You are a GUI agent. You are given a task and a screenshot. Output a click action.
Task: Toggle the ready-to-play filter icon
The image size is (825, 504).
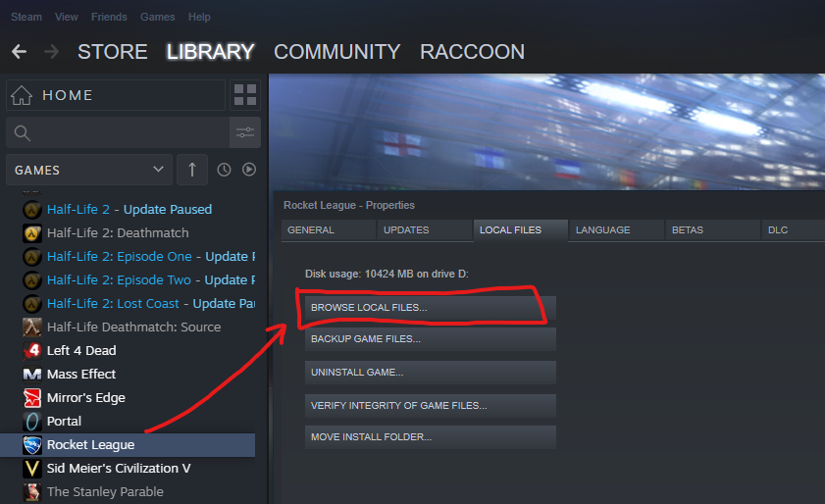coord(249,170)
